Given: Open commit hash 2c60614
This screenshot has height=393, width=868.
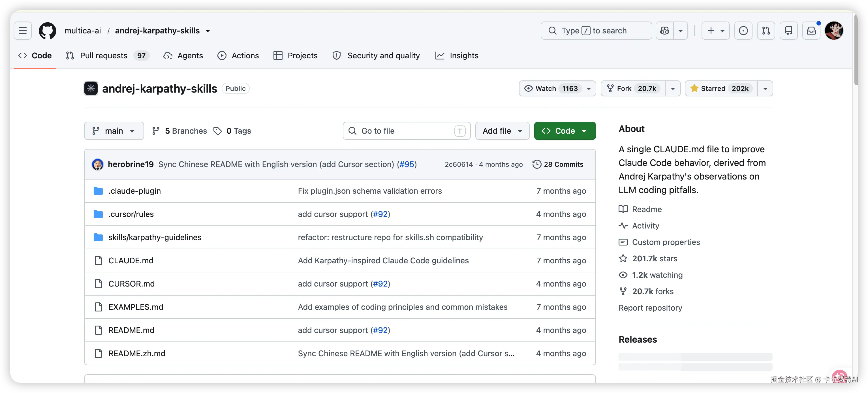Looking at the screenshot, I should [x=459, y=164].
